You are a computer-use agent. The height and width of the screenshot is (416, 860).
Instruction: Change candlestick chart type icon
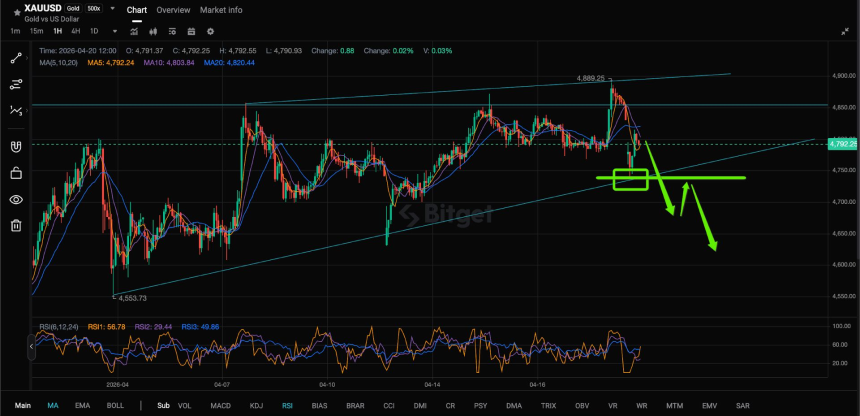coord(153,31)
